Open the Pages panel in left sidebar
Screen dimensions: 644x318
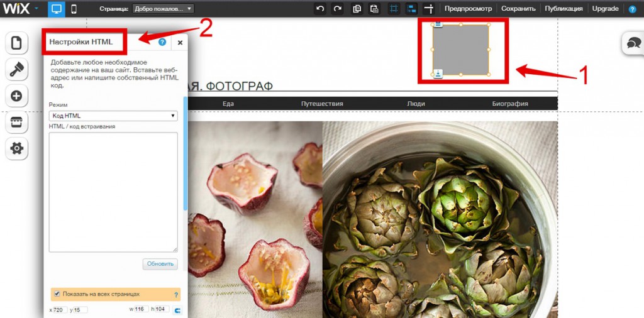[x=16, y=43]
